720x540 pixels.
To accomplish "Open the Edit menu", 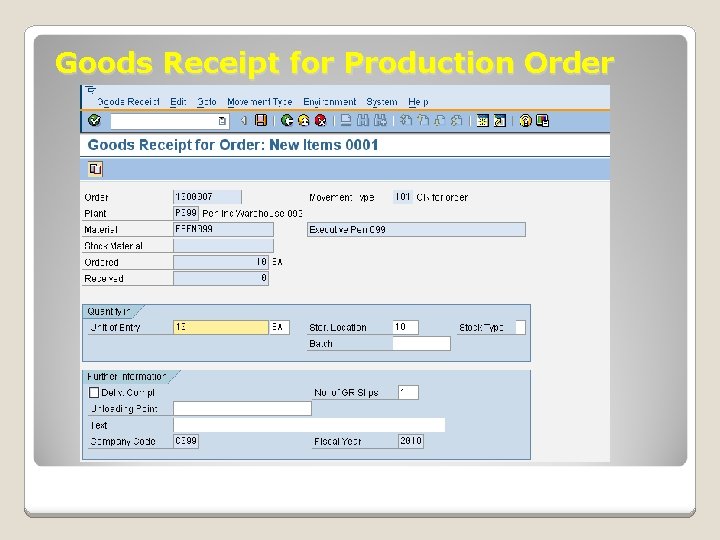I will tap(178, 101).
